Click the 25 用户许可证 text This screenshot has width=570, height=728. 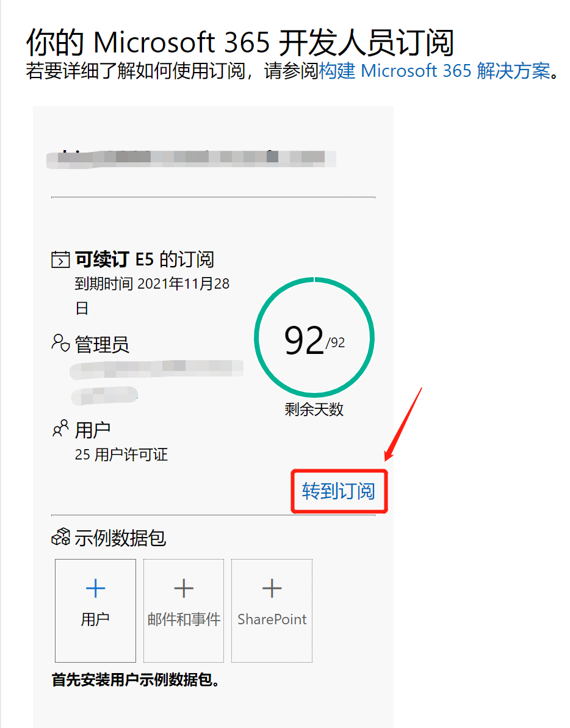[x=121, y=455]
